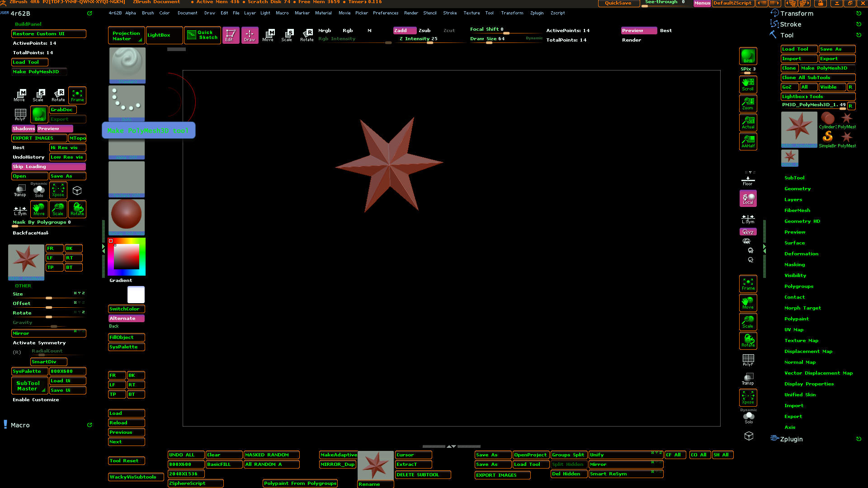Select the Rotate tool on the top shelf
868x488 pixels.
click(307, 35)
